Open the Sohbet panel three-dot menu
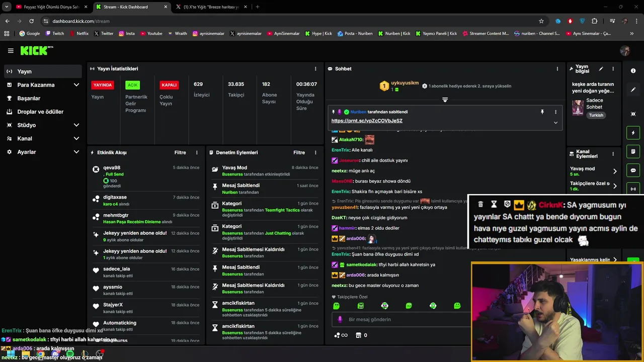The width and height of the screenshot is (644, 362). click(557, 69)
